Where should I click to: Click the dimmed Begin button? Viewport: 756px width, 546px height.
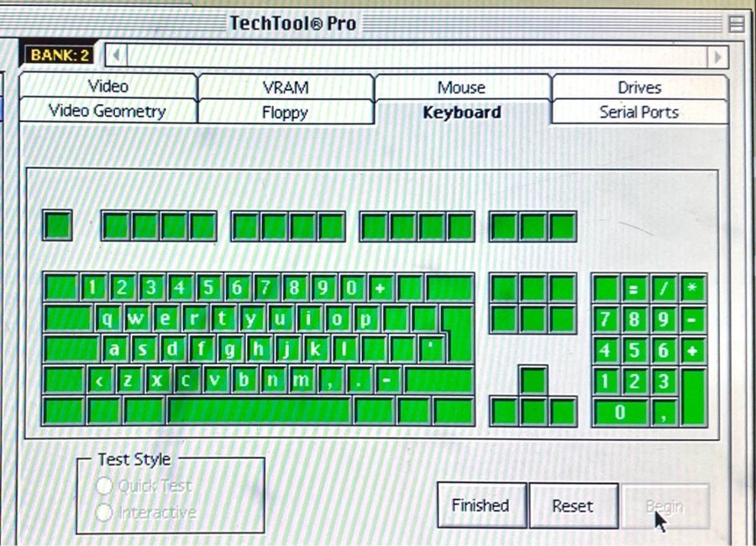pos(665,506)
